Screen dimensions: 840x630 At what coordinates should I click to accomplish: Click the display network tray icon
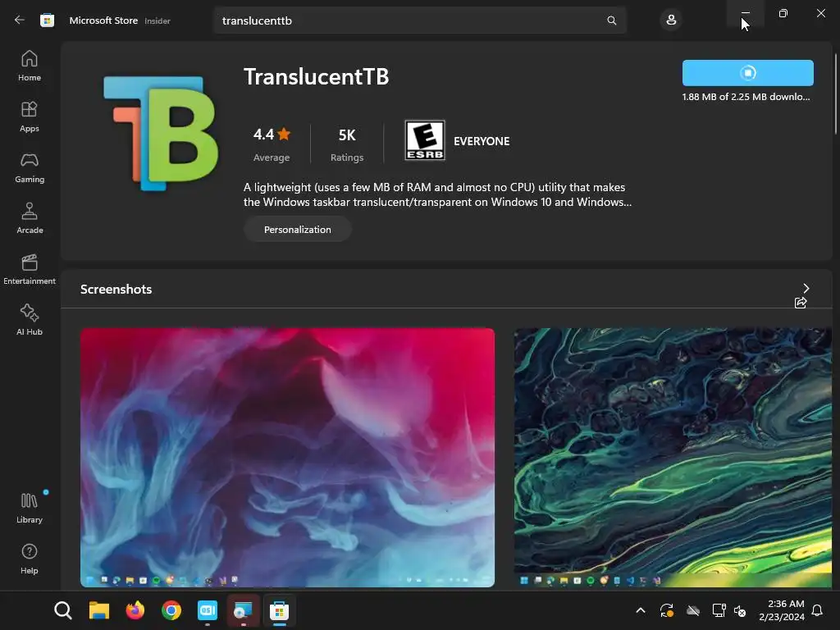[x=719, y=610]
